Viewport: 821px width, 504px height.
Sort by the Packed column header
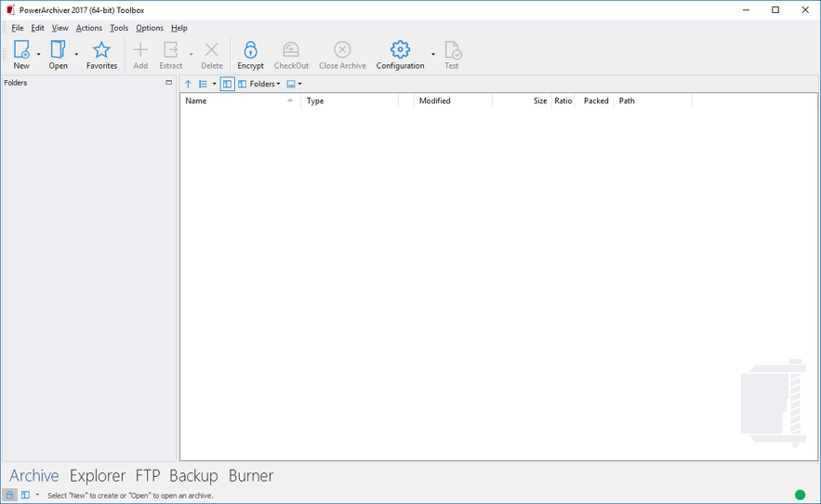[594, 100]
